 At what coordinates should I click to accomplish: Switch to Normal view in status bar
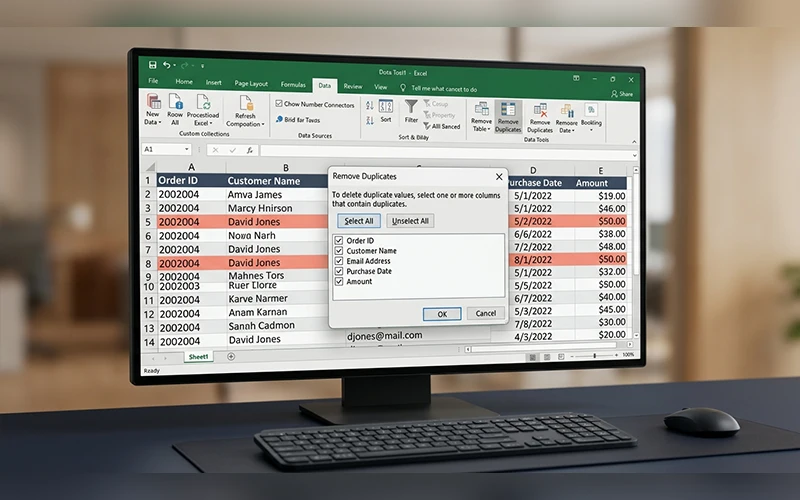coord(533,357)
